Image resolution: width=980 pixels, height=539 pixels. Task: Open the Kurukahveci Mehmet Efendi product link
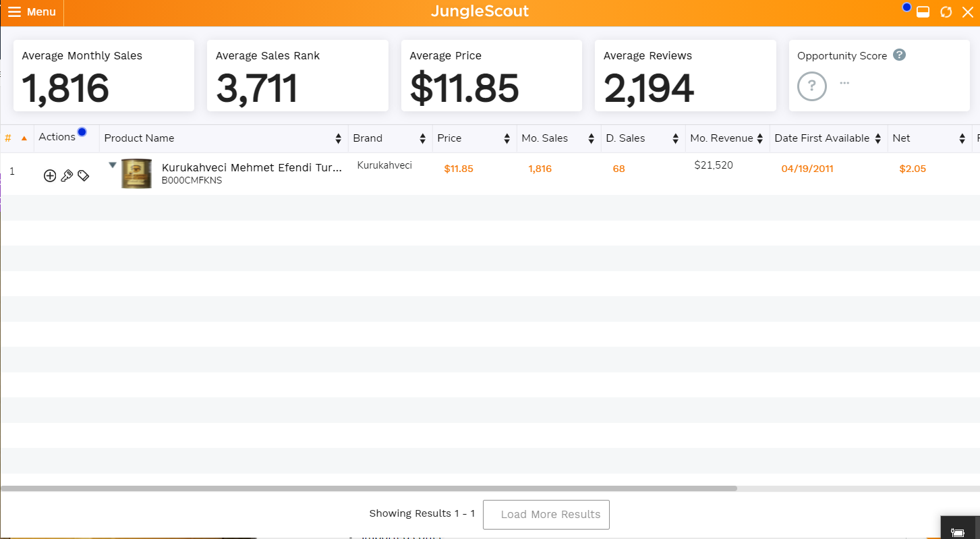tap(252, 168)
